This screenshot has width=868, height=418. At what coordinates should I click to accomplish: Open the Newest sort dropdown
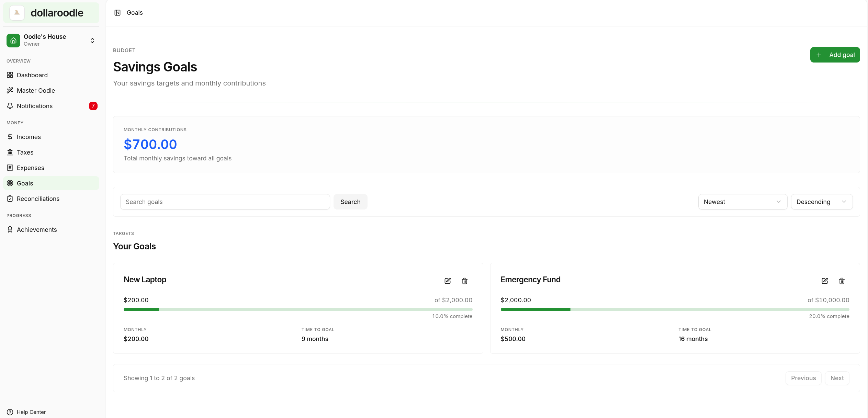click(x=742, y=202)
